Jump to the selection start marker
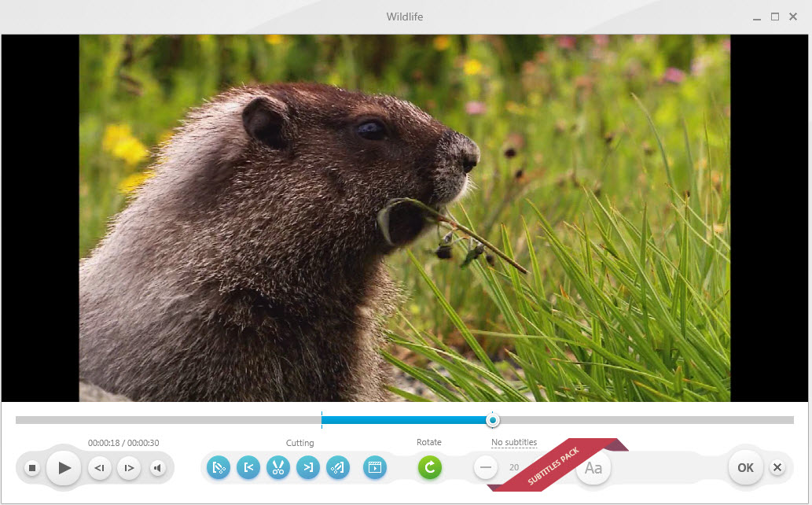The height and width of the screenshot is (505, 812). point(248,468)
